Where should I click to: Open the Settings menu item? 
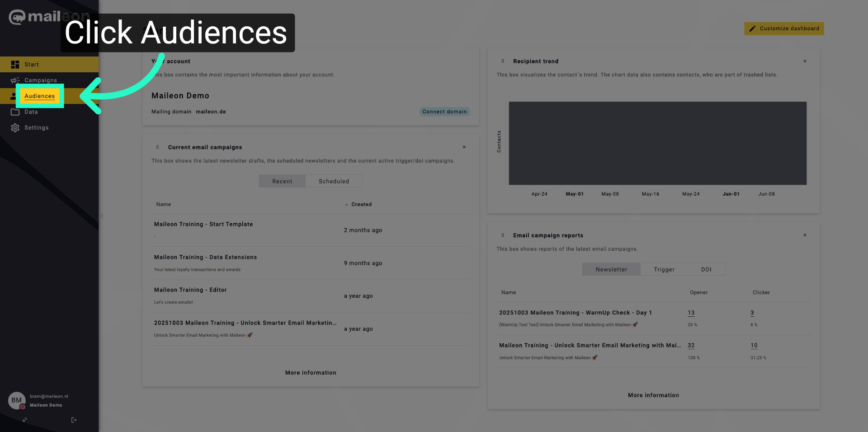[37, 128]
